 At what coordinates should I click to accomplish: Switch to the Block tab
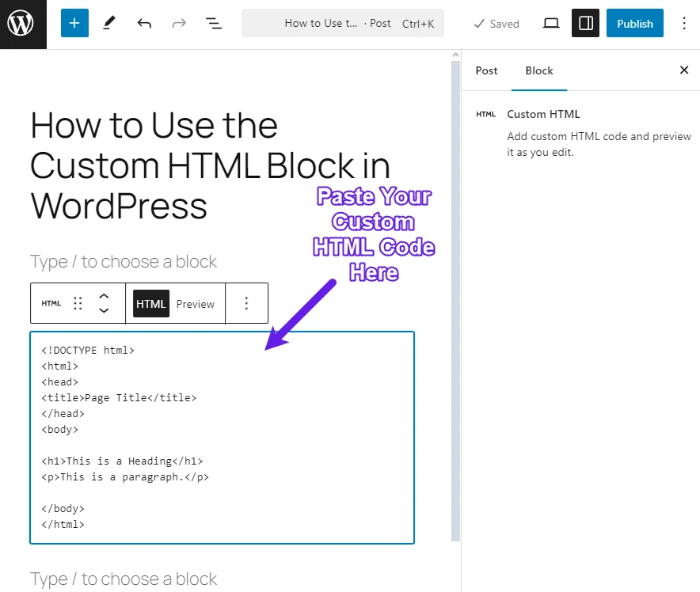(538, 70)
